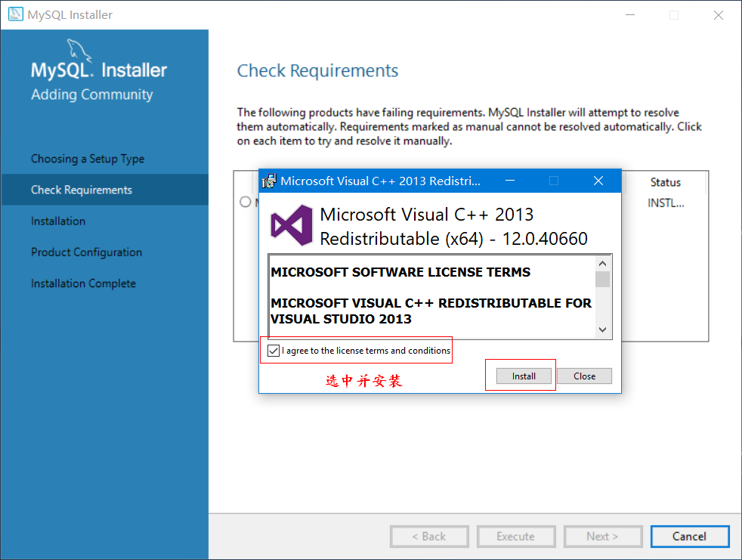Click the < Back button
Viewport: 742px width, 560px height.
click(429, 537)
